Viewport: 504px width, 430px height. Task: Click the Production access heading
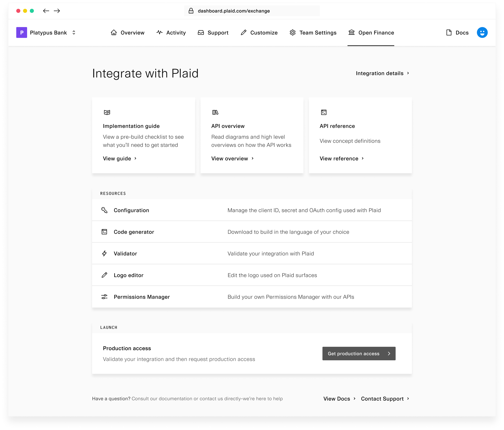[127, 348]
